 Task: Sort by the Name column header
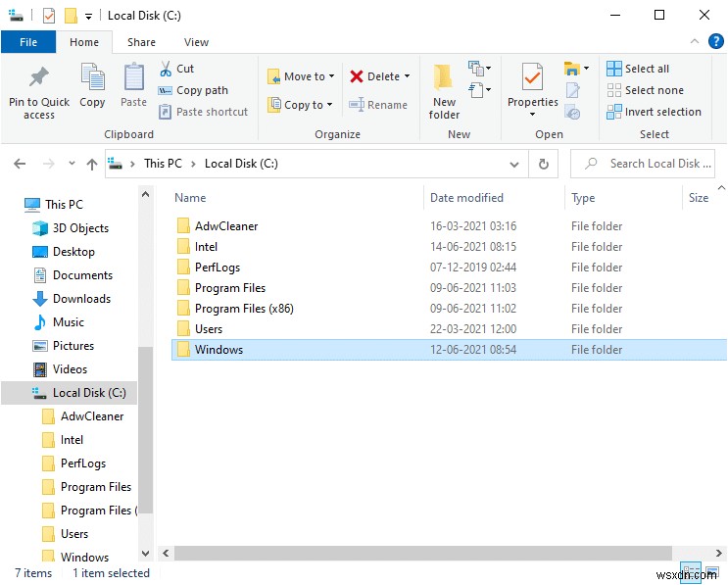tap(297, 198)
